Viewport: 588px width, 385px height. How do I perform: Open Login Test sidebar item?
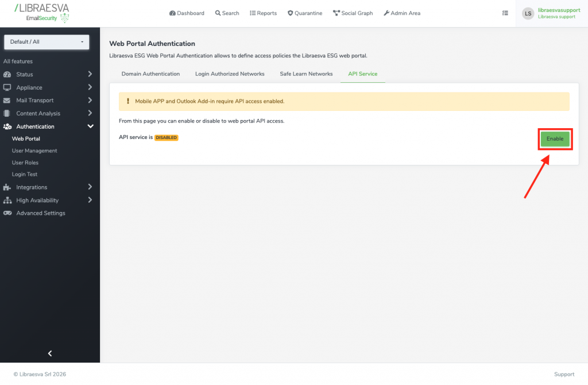pyautogui.click(x=25, y=175)
